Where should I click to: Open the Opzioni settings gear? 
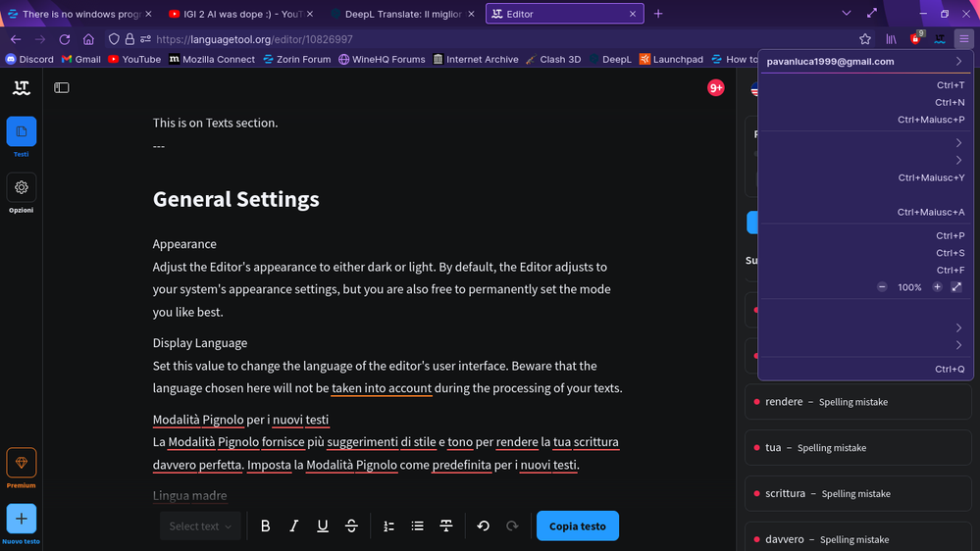click(x=22, y=187)
